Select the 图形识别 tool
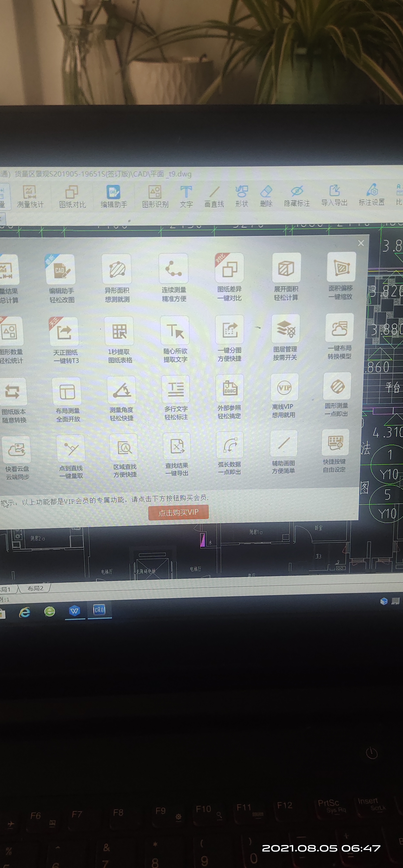The height and width of the screenshot is (868, 403). tap(155, 196)
